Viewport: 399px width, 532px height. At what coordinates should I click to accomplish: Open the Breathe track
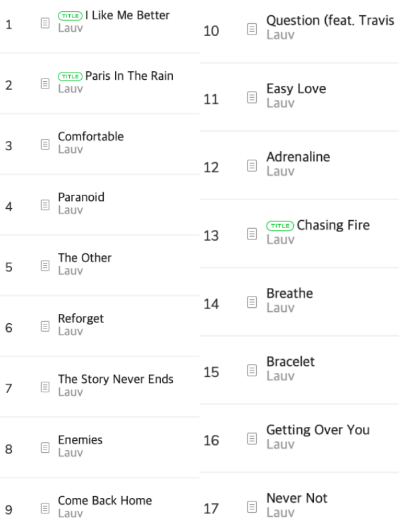[x=289, y=293]
